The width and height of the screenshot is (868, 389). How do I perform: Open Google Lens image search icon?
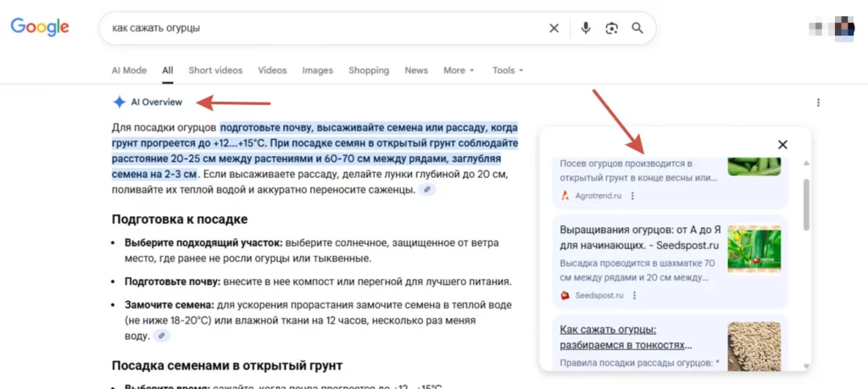click(x=612, y=28)
